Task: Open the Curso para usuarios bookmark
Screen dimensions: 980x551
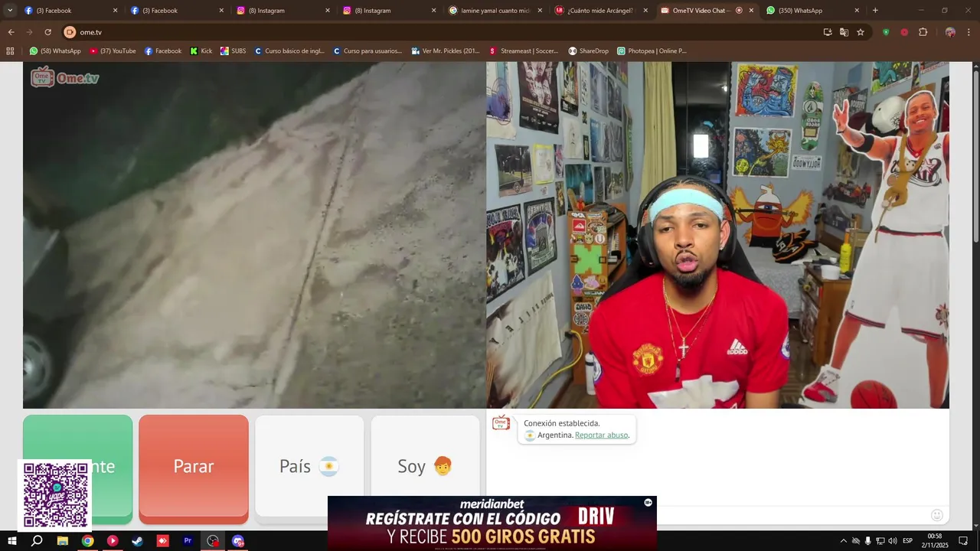Action: click(x=367, y=51)
